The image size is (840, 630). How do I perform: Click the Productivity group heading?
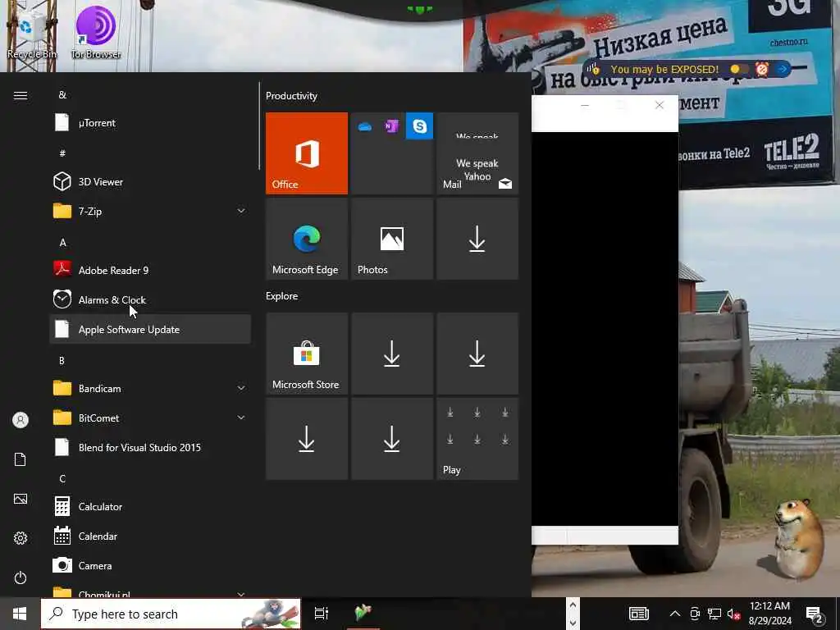(x=291, y=96)
